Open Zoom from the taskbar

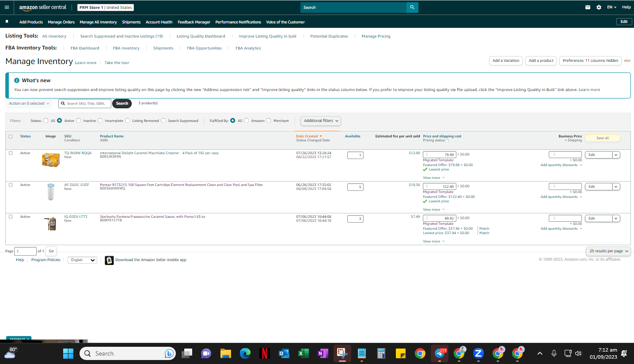[x=478, y=353]
